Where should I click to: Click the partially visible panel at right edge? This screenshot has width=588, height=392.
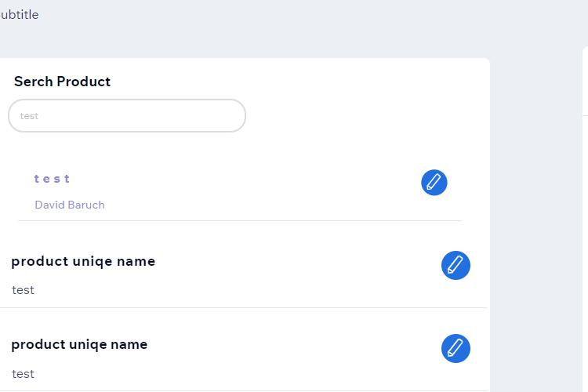(x=585, y=220)
